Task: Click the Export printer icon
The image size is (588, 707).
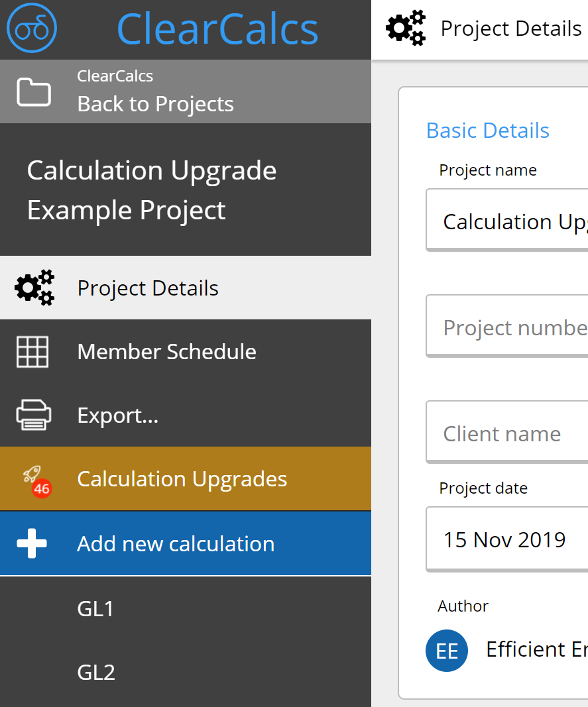Action: 33,415
